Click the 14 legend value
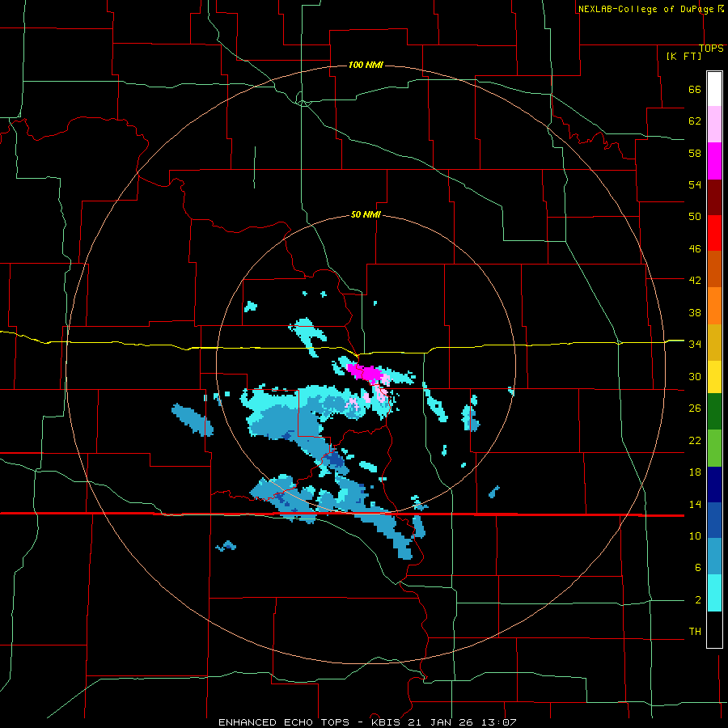This screenshot has width=728, height=728. pos(695,504)
